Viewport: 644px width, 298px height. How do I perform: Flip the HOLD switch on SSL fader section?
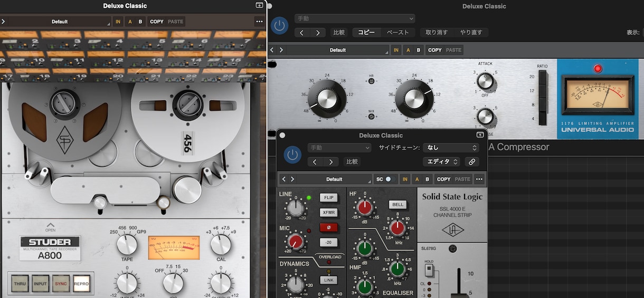(x=429, y=270)
